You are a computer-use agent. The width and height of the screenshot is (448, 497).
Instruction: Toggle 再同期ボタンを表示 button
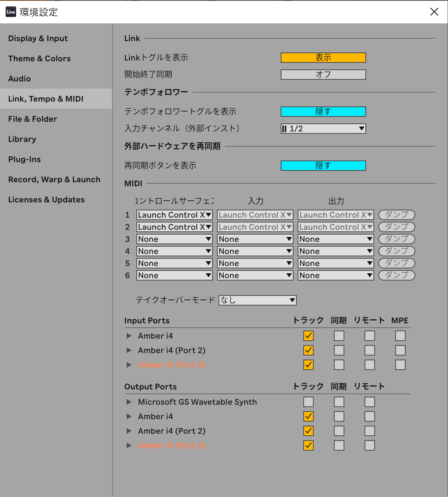[x=323, y=166]
